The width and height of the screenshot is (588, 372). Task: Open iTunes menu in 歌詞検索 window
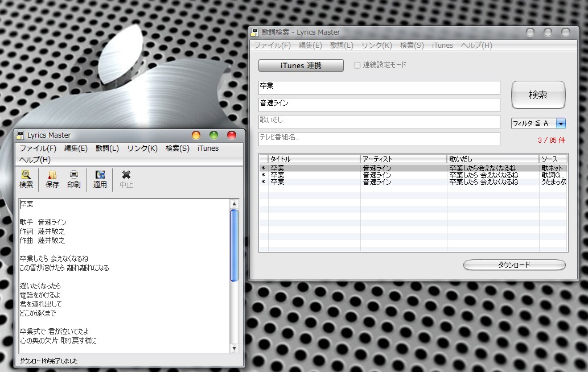[442, 46]
